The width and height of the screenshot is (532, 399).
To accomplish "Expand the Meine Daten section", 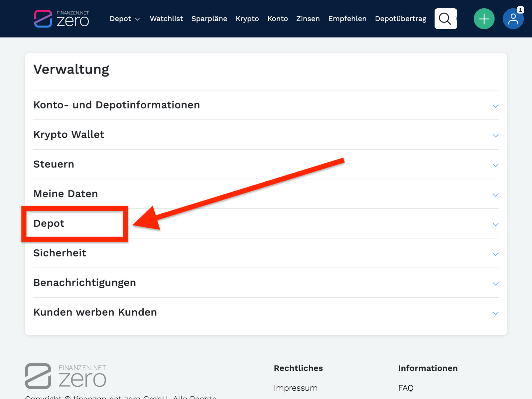I will (x=495, y=195).
